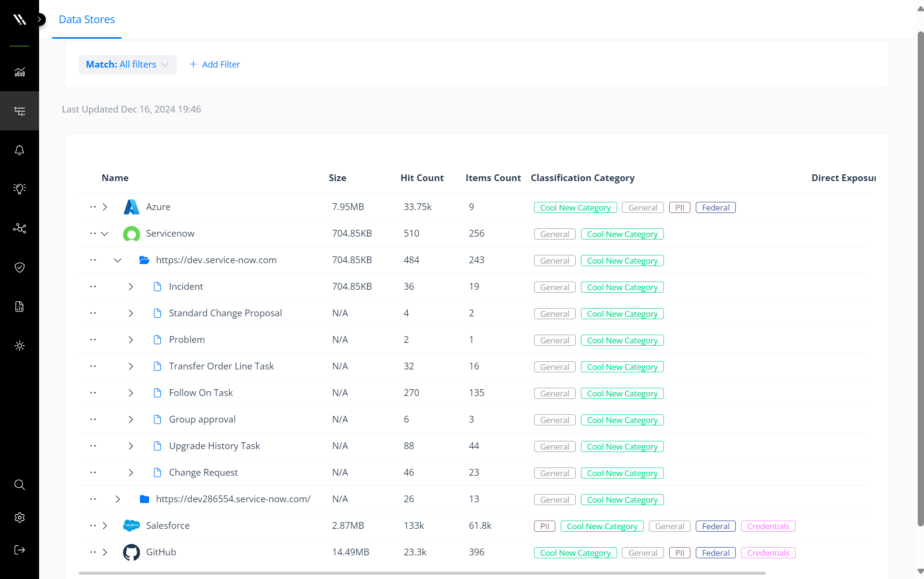This screenshot has height=579, width=924.
Task: Open the reports document sidebar icon
Action: 19,307
